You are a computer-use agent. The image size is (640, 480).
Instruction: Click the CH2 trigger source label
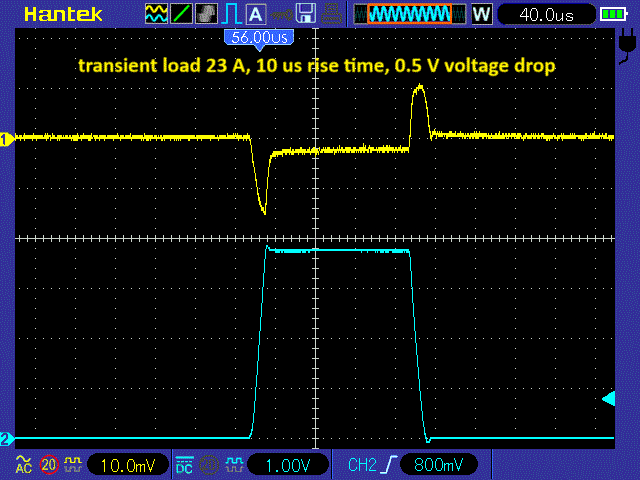click(362, 465)
